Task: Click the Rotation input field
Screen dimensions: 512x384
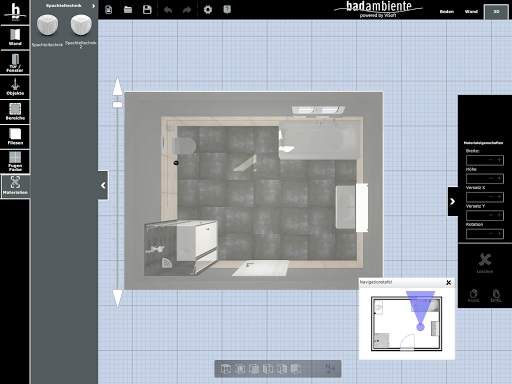Action: (x=485, y=234)
